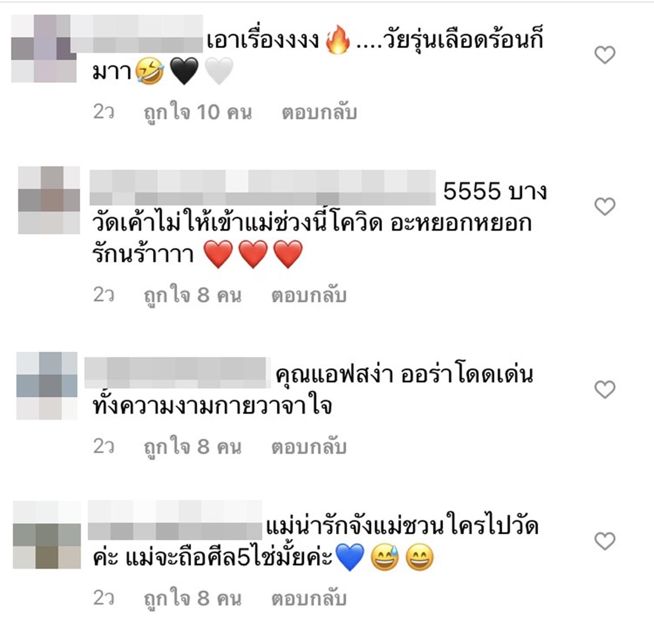Open ถูกใจ 8 คน under the ถือศีล5 comment
654x644 pixels.
pyautogui.click(x=193, y=599)
